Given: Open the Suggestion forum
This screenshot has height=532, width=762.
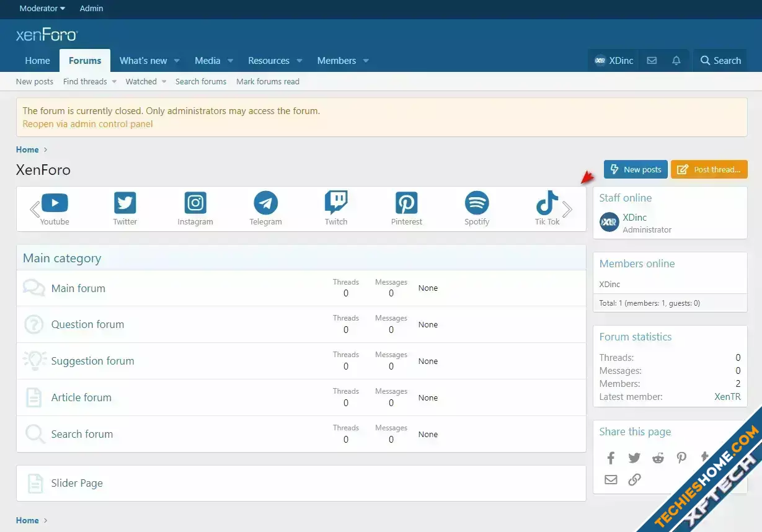Looking at the screenshot, I should coord(92,361).
